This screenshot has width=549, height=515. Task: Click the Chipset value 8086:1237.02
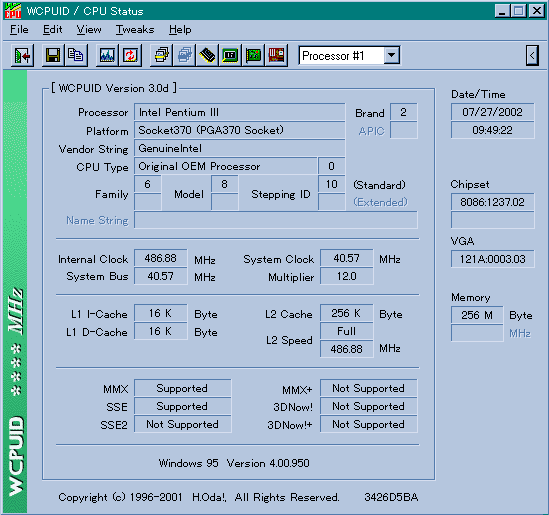(493, 202)
